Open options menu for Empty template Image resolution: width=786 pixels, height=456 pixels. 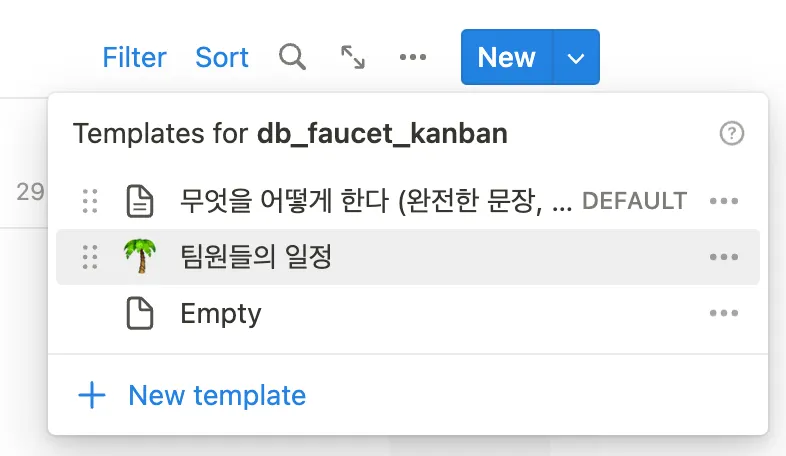pyautogui.click(x=723, y=313)
